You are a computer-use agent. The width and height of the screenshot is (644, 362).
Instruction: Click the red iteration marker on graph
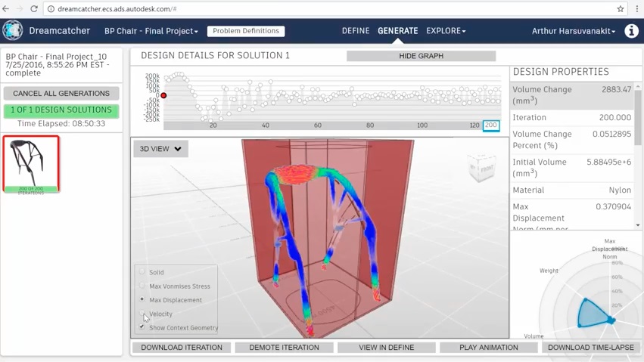163,95
